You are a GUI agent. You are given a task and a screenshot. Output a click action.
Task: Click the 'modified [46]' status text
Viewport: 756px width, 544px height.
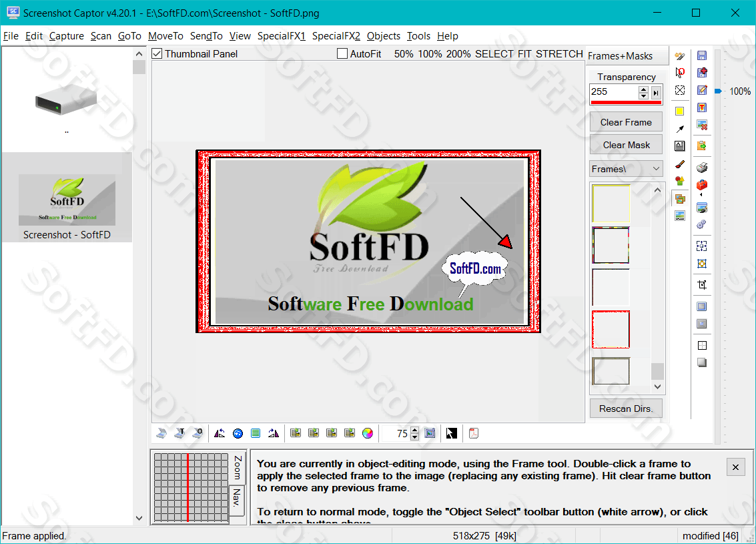point(710,536)
